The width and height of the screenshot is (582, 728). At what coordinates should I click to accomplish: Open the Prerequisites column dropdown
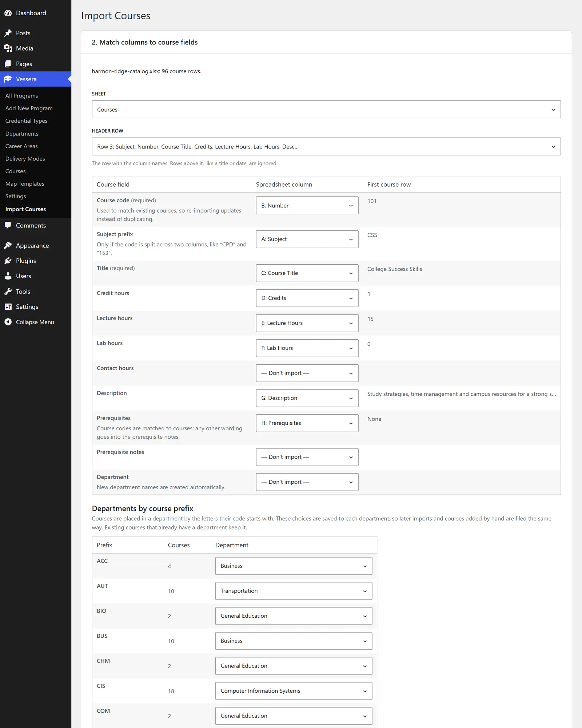coord(307,423)
